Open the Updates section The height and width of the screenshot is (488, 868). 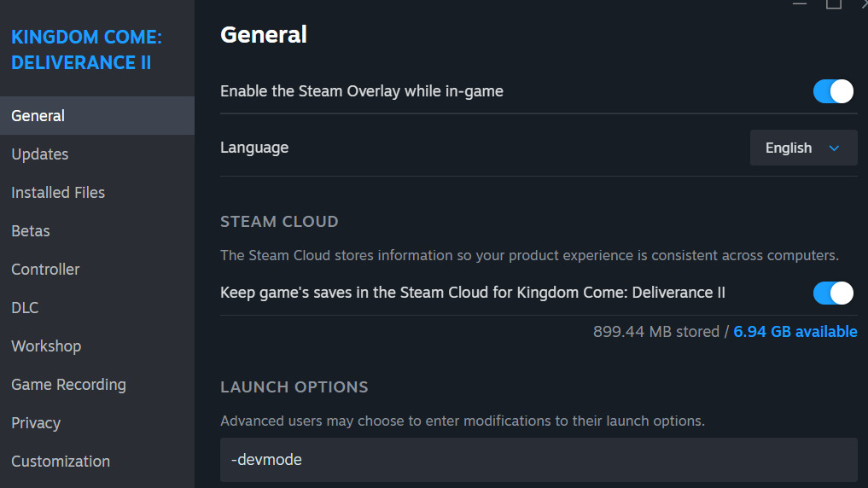pyautogui.click(x=40, y=154)
